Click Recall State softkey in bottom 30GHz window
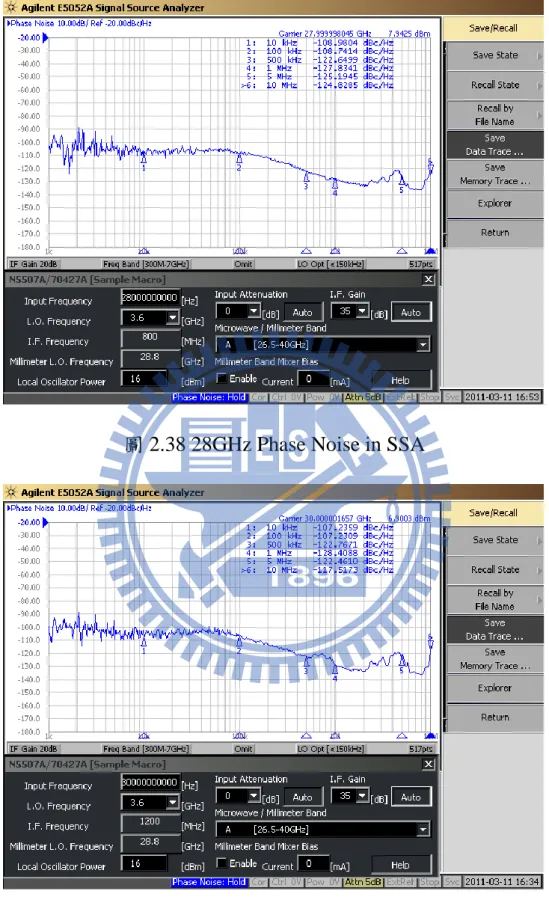549x897 pixels. coord(495,570)
